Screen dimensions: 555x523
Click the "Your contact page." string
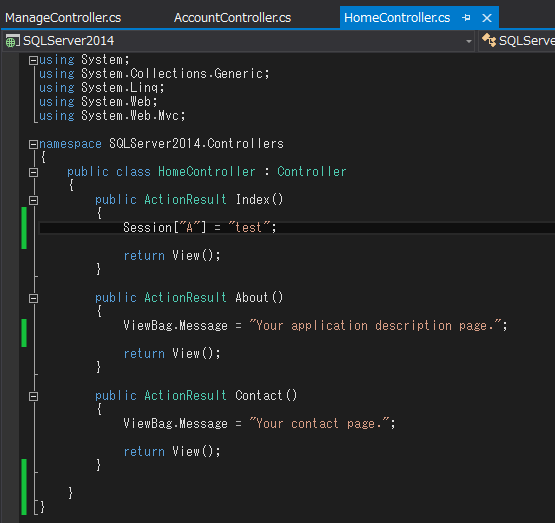pos(319,423)
